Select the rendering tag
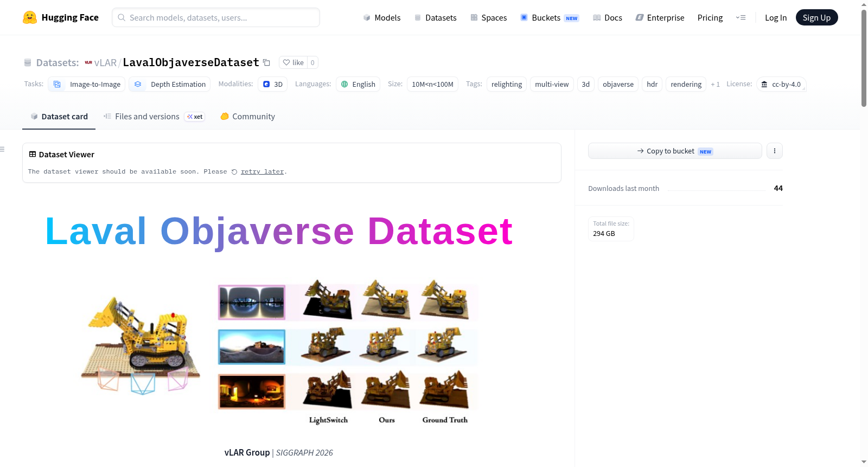The height and width of the screenshot is (467, 868). coord(686,84)
